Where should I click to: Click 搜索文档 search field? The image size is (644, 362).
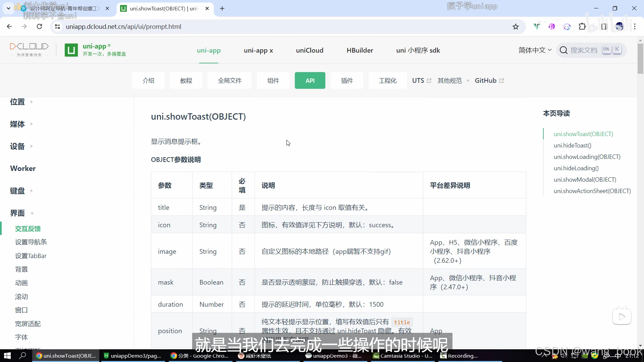click(591, 50)
